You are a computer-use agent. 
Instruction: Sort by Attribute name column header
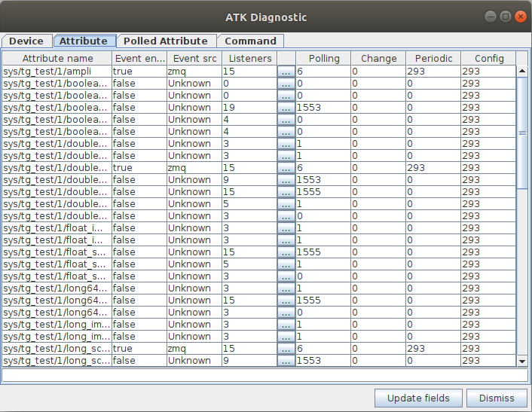click(x=57, y=58)
